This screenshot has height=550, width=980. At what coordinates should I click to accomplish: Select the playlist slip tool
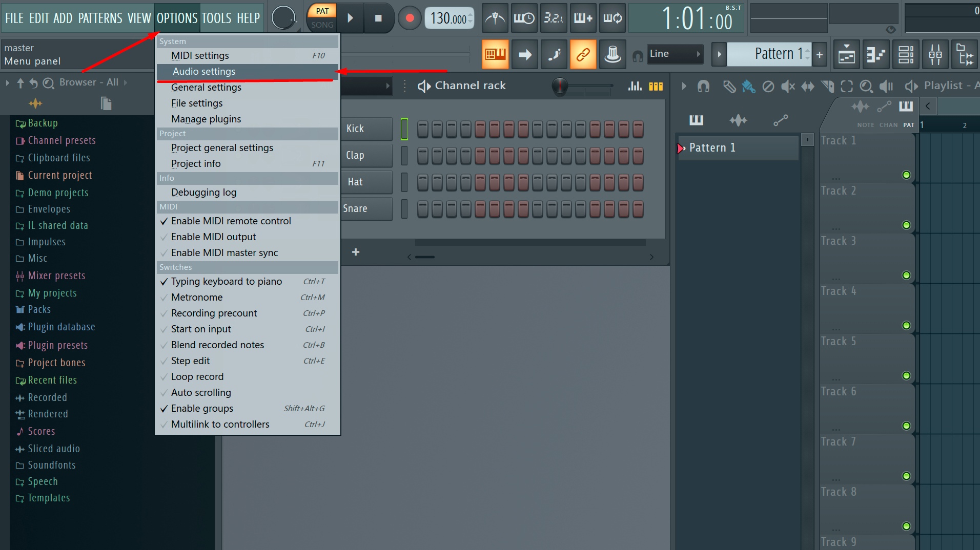coord(808,86)
